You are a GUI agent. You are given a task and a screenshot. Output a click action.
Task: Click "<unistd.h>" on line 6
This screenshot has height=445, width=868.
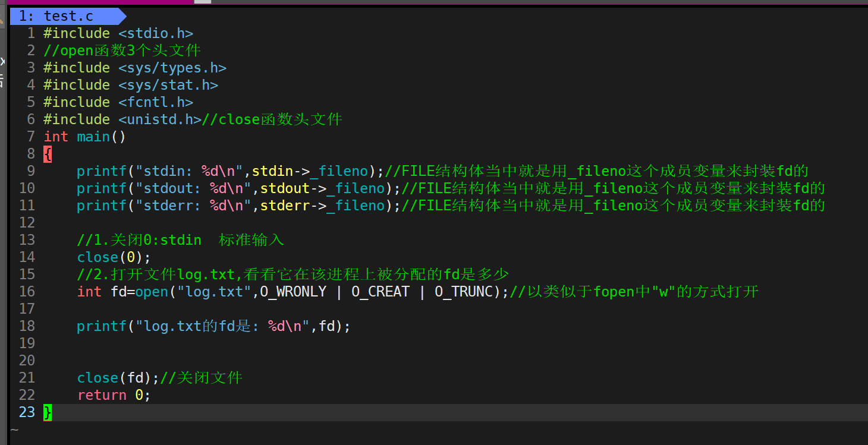160,119
